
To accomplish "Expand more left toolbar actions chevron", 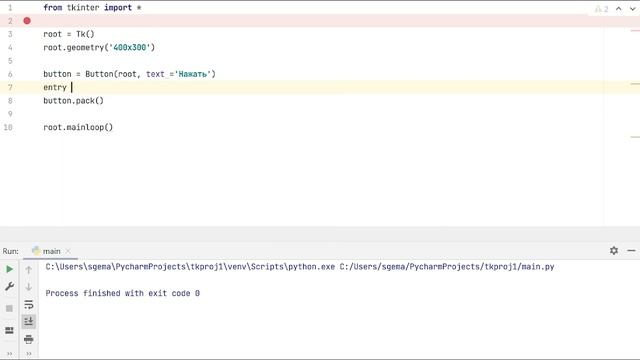I will pyautogui.click(x=9, y=353).
